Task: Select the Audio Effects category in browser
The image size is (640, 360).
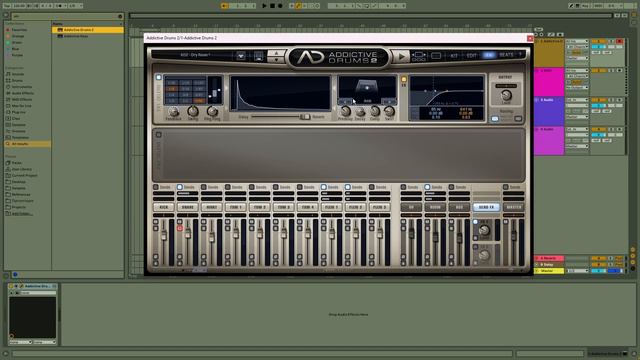Action: pos(22,93)
